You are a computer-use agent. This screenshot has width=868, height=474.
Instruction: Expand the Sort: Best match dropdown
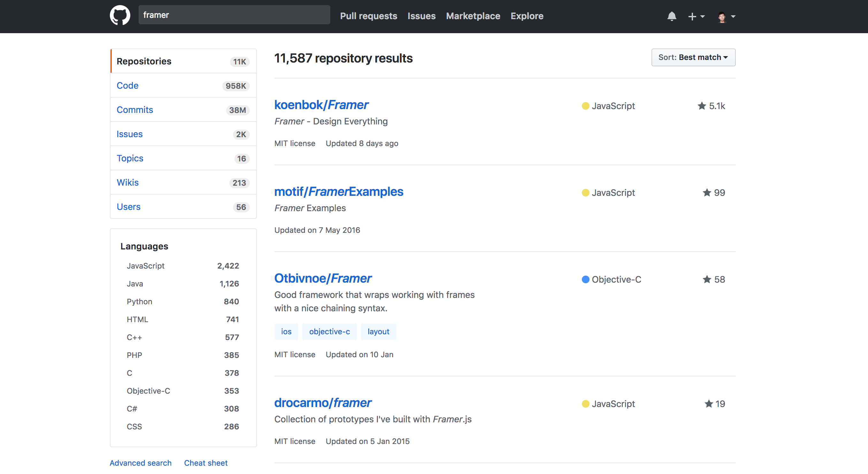(x=693, y=57)
